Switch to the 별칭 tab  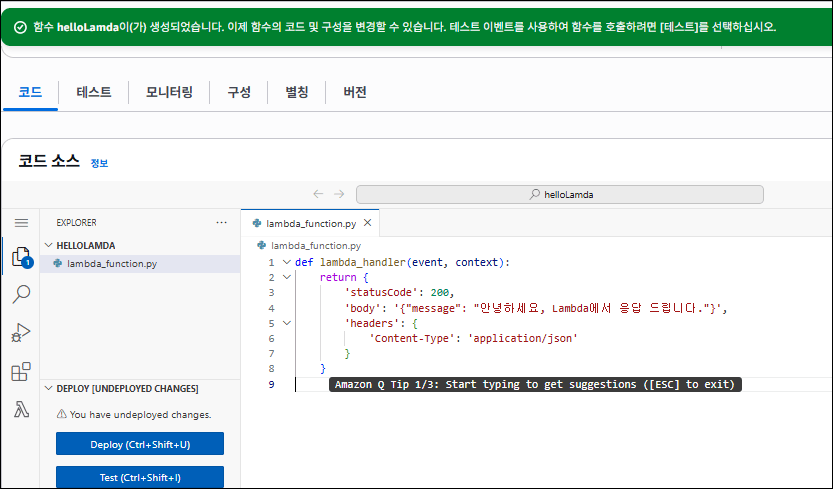click(297, 92)
